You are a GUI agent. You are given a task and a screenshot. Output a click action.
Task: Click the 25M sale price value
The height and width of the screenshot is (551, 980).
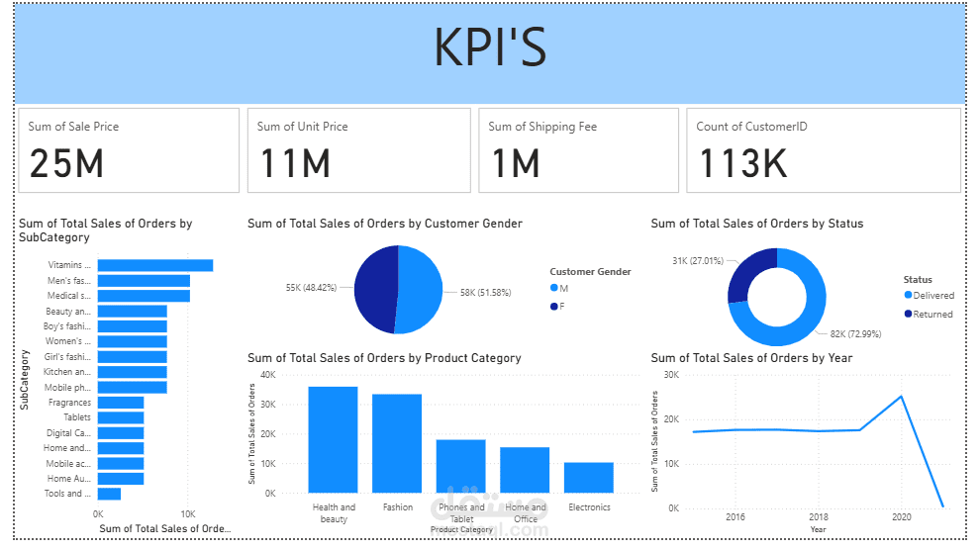[x=66, y=163]
